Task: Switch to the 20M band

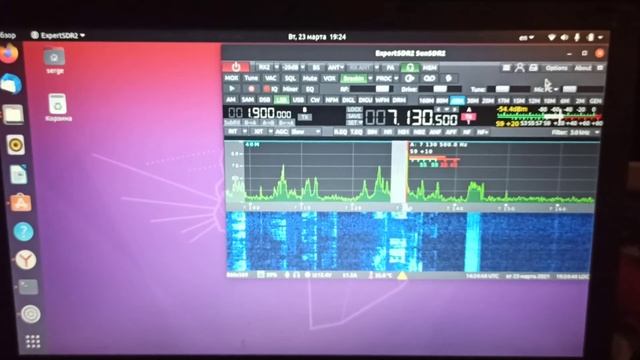Action: click(488, 100)
